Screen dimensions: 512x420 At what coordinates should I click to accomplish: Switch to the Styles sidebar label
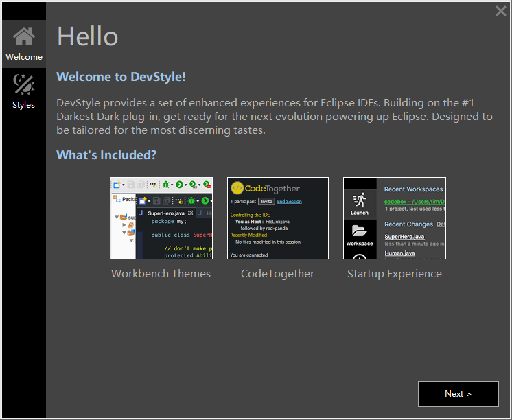coord(23,105)
